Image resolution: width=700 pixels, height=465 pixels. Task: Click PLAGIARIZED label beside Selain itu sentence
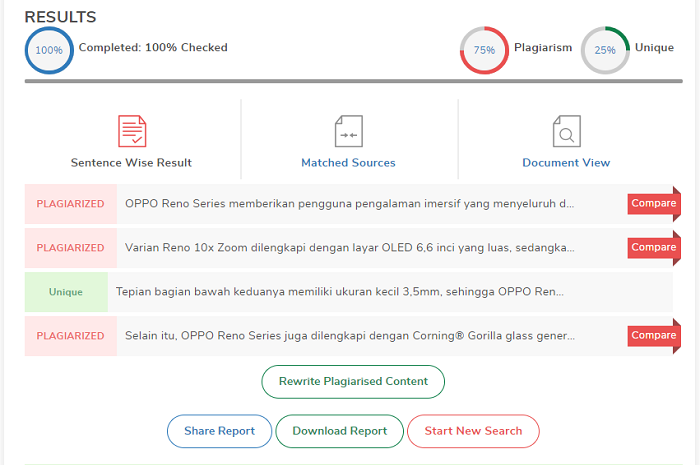71,336
